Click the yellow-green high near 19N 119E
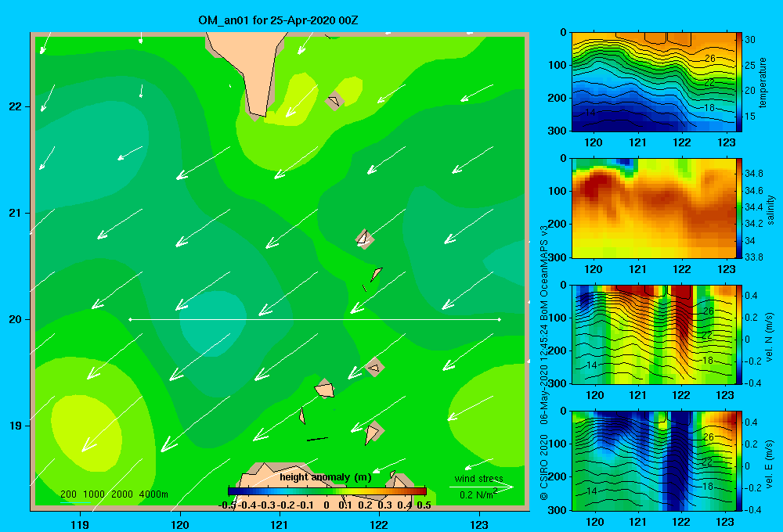 click(86, 433)
